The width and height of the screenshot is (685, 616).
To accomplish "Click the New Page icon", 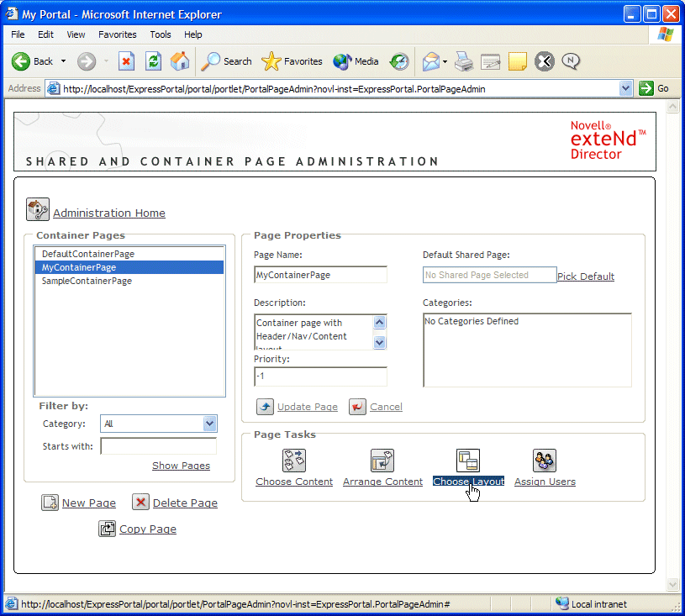I will pyautogui.click(x=50, y=503).
